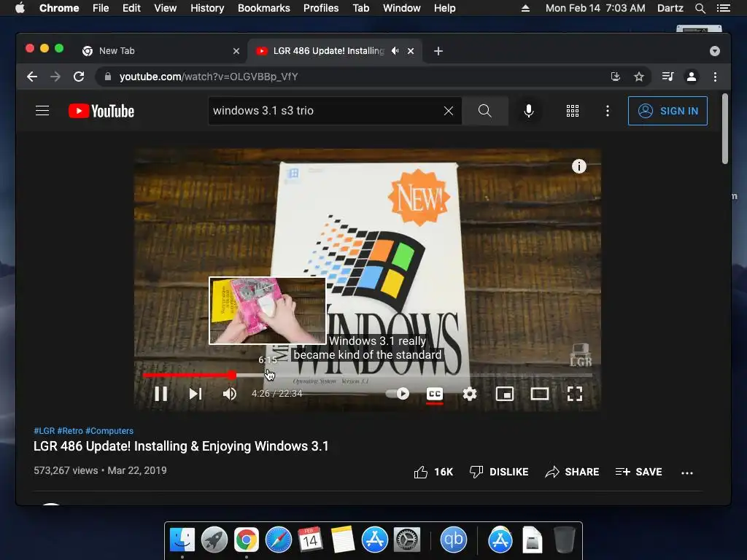This screenshot has width=747, height=560.
Task: Open Spotlight search in menu bar
Action: click(700, 8)
